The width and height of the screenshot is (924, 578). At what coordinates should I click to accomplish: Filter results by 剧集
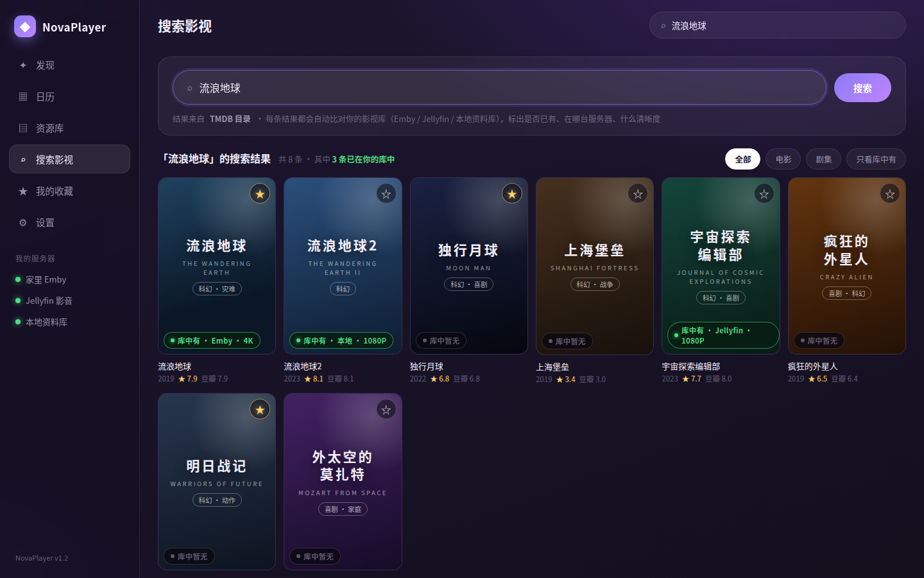[x=823, y=159]
